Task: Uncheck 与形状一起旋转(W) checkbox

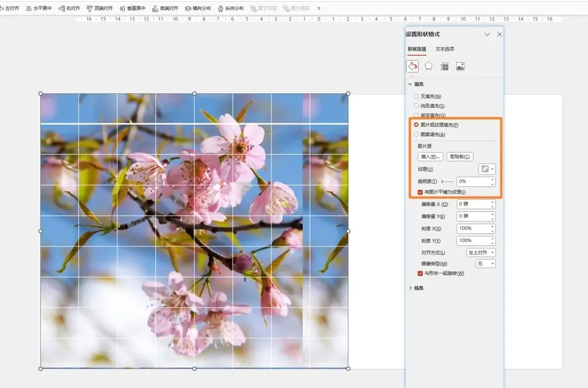Action: [x=420, y=273]
